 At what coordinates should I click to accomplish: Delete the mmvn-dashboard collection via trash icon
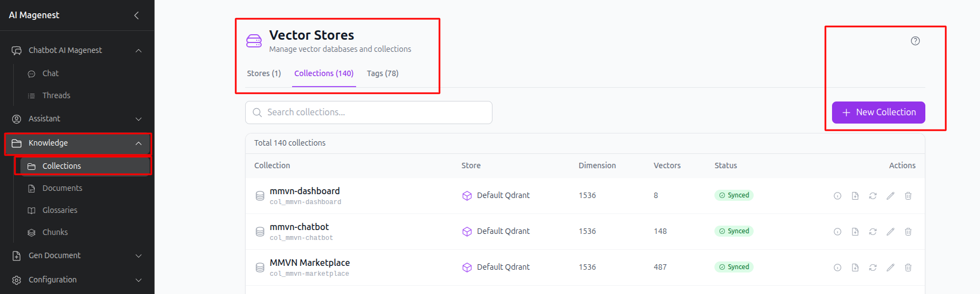pos(908,196)
